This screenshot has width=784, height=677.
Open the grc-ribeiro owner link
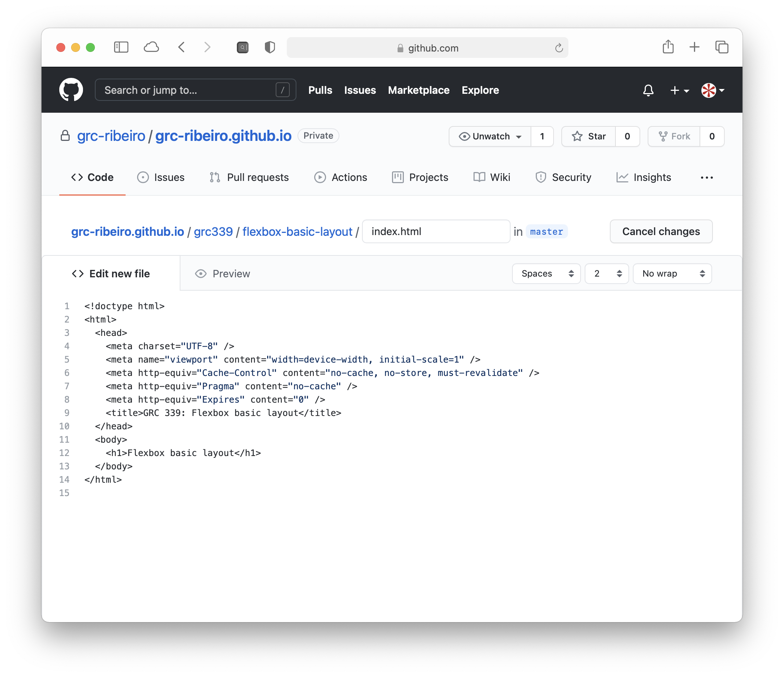point(111,136)
